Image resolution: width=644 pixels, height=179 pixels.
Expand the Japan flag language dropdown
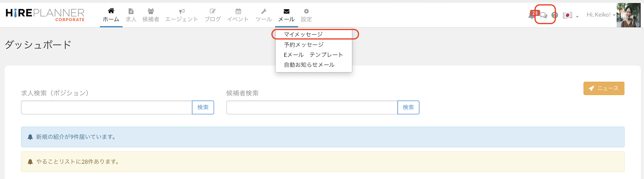(570, 15)
